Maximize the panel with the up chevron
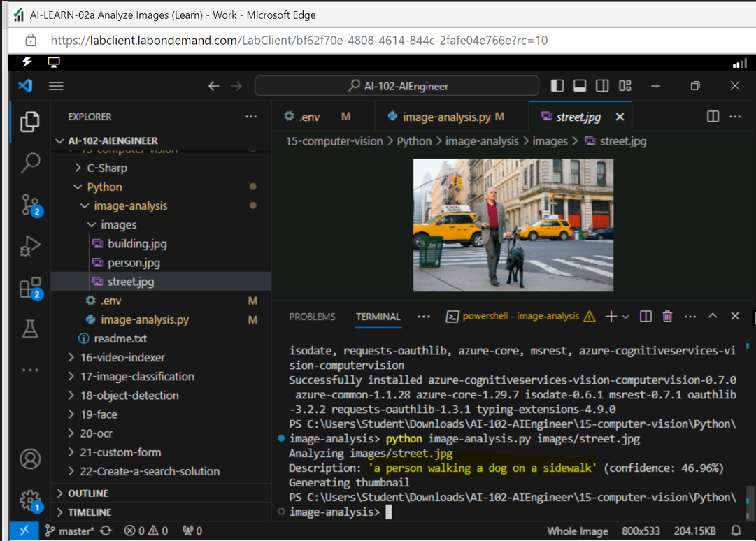The height and width of the screenshot is (541, 756). (713, 316)
